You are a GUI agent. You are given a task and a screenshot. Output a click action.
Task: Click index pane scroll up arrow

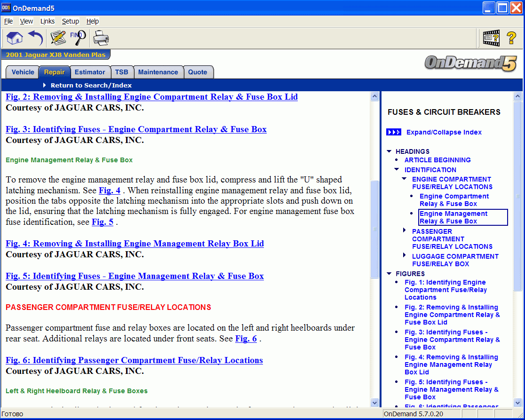point(517,96)
